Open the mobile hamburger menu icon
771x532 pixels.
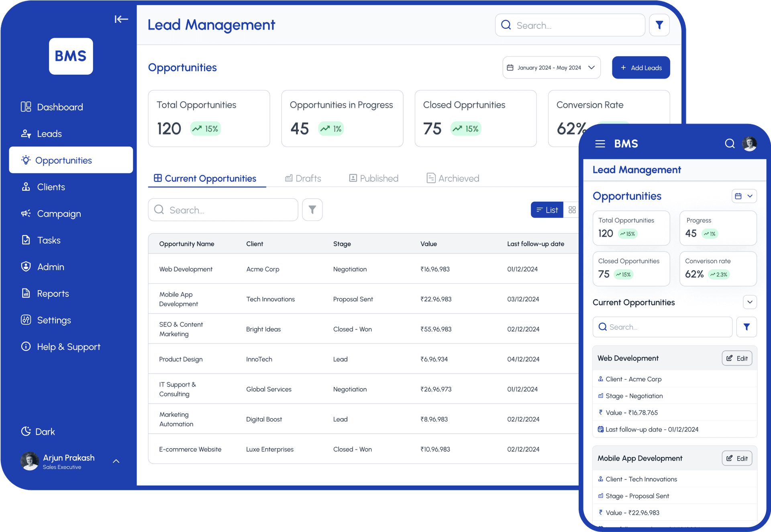pyautogui.click(x=600, y=144)
